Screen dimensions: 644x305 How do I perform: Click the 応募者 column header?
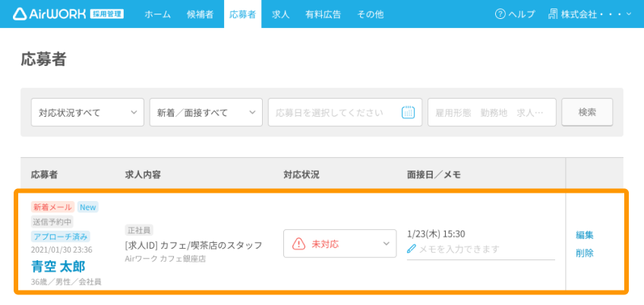click(44, 175)
